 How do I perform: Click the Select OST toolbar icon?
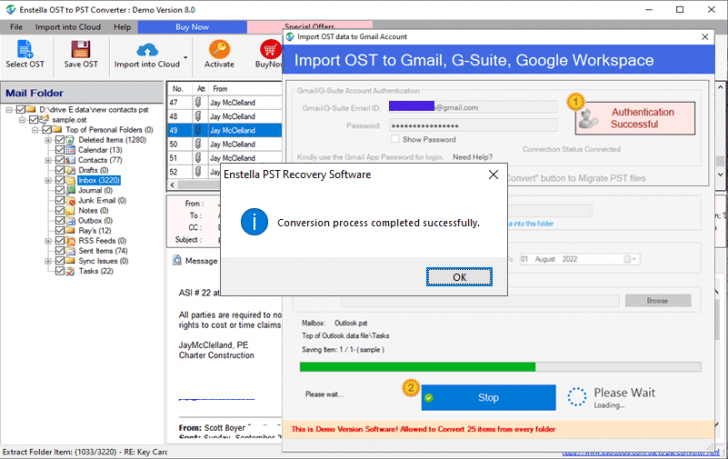[25, 49]
